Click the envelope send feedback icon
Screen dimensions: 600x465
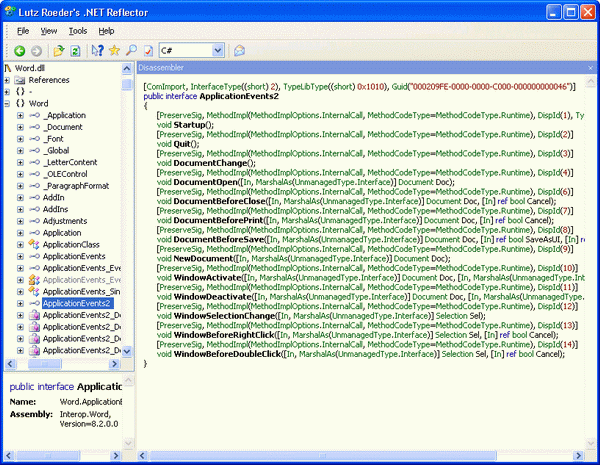pyautogui.click(x=240, y=51)
